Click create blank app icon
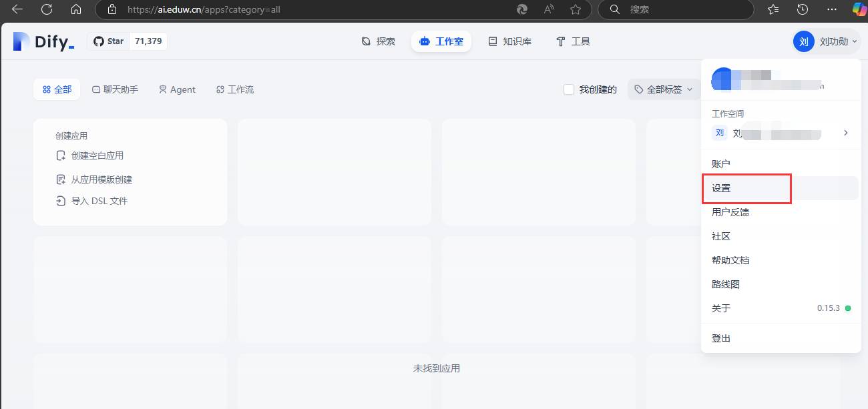 (61, 156)
